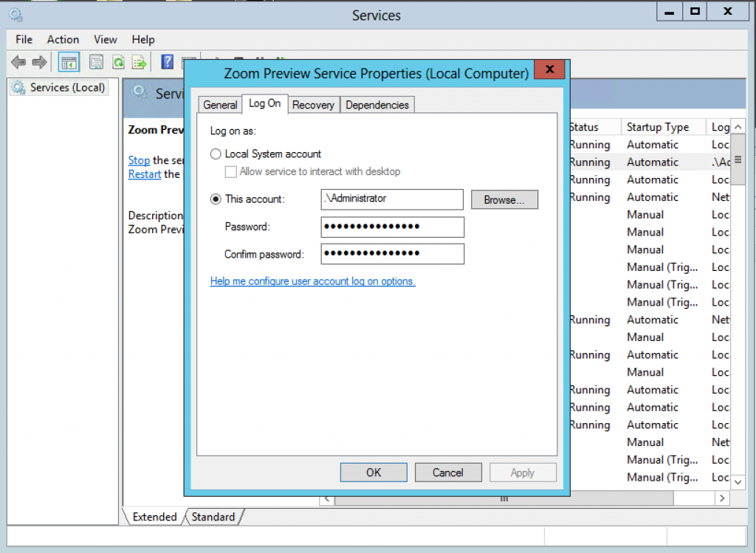Screen dimensions: 756x553
Task: Go back using the toolbar Back arrow
Action: point(18,62)
